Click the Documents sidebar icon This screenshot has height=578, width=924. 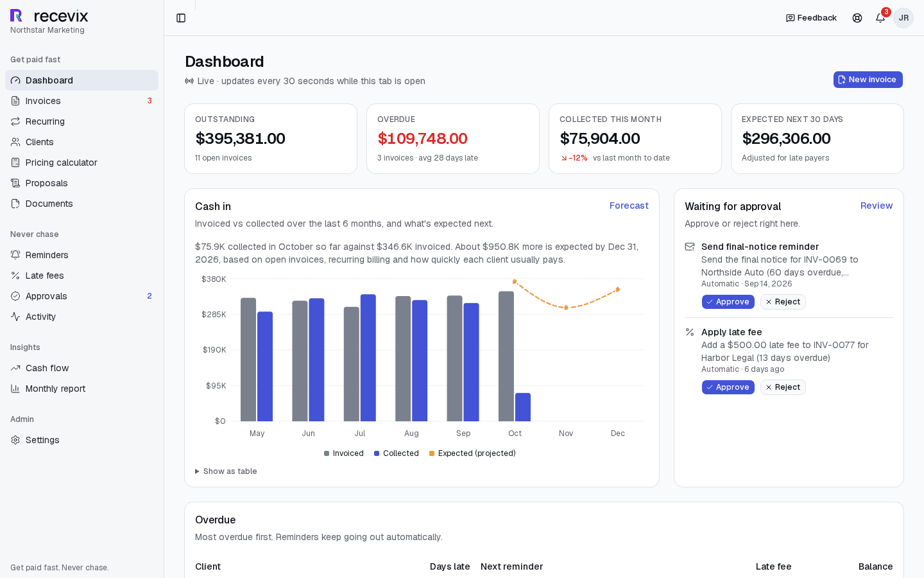tap(15, 204)
